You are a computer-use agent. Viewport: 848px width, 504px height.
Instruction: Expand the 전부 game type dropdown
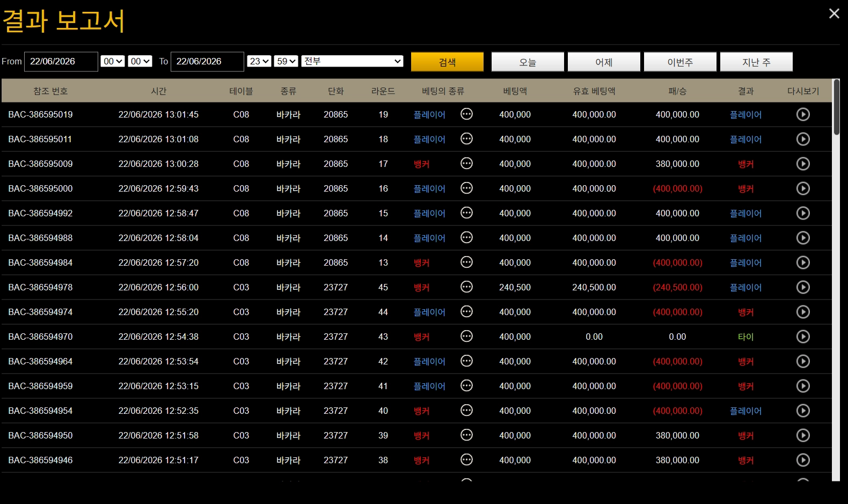pos(352,61)
